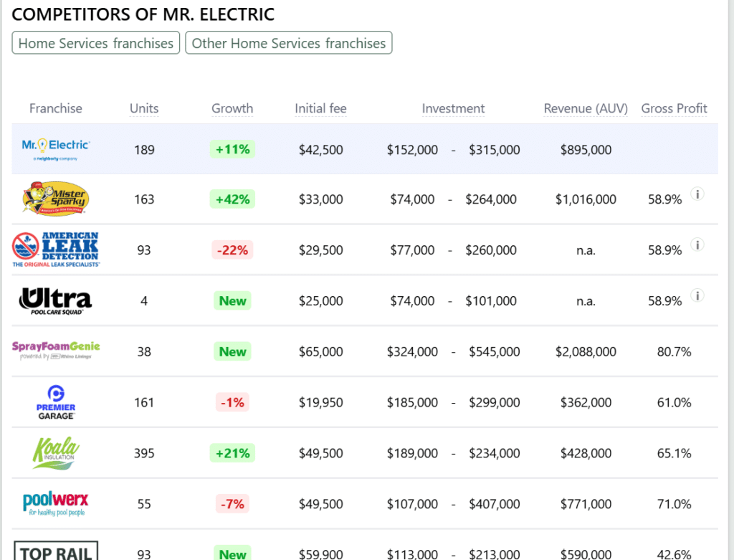Click the $315,000 maximum investment value
Image resolution: width=734 pixels, height=560 pixels.
pos(495,150)
